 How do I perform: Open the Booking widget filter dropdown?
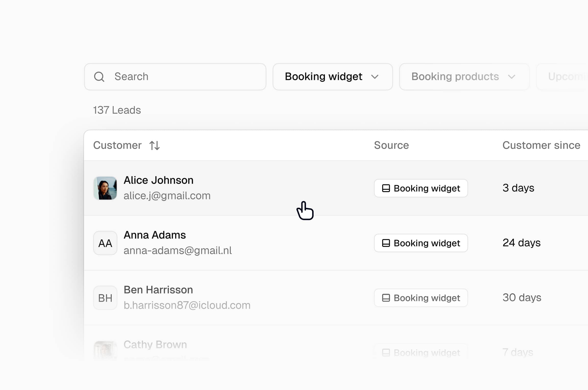332,77
